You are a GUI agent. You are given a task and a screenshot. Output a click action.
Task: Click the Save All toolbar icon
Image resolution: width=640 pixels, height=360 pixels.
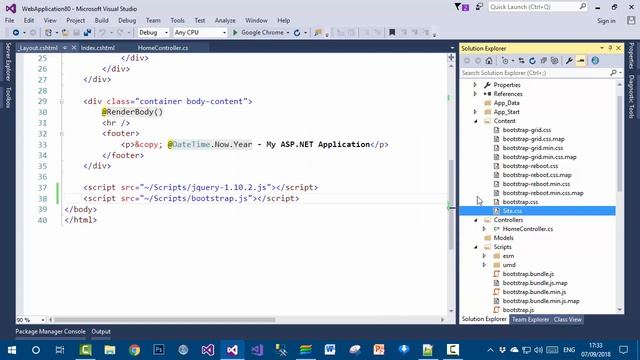87,33
